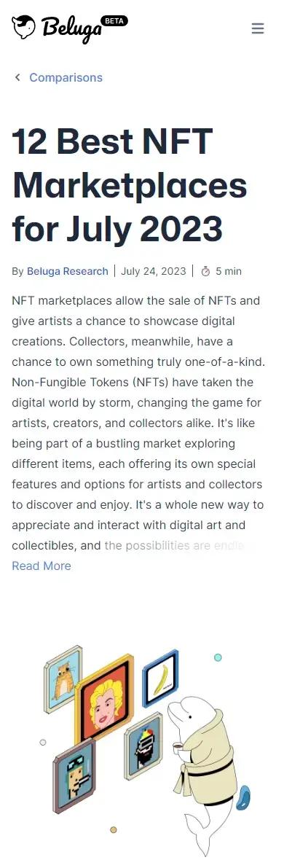
Task: Click the bearded pixel punk with cap
Action: coord(143,746)
